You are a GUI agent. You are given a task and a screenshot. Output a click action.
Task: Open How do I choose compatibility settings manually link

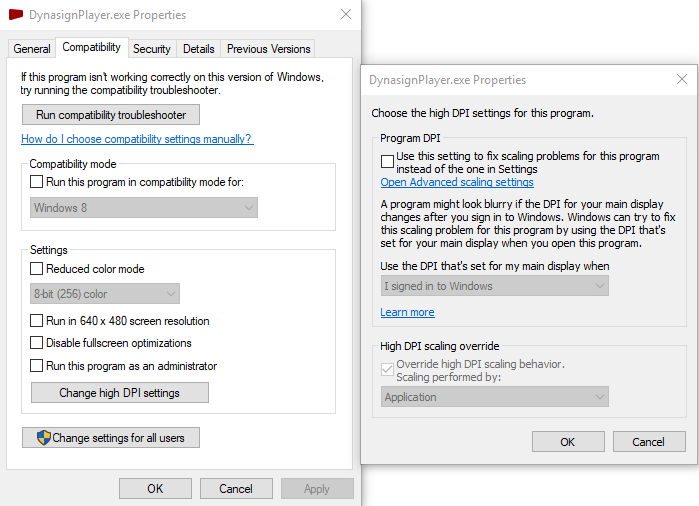(x=137, y=139)
